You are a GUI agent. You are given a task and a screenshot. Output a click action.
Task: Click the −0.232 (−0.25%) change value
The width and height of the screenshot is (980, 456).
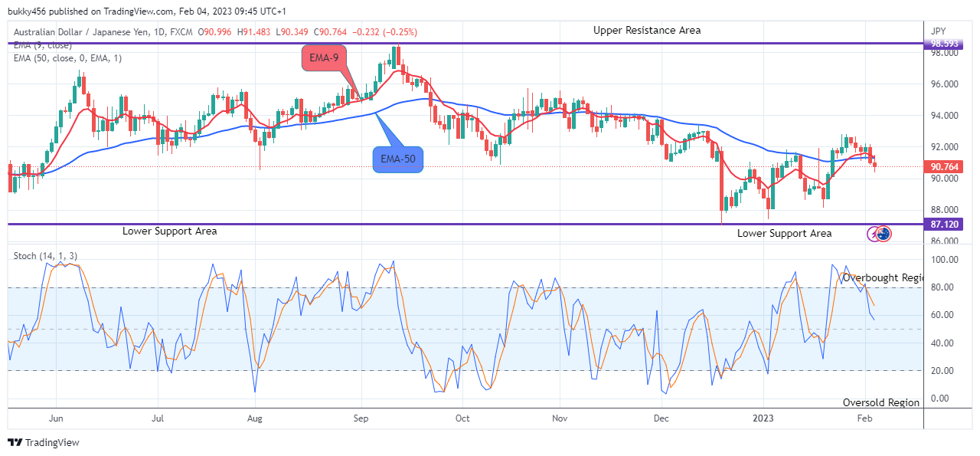pos(387,31)
